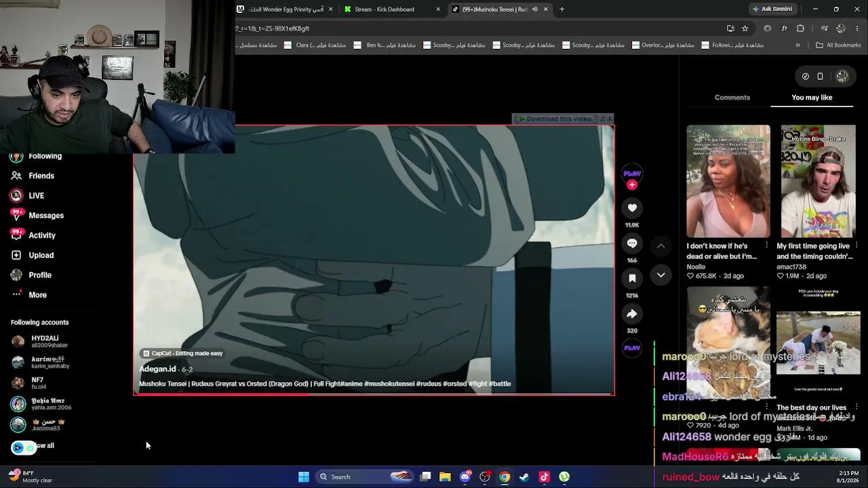Open Steam from the taskbar
Image resolution: width=868 pixels, height=488 pixels.
524,477
